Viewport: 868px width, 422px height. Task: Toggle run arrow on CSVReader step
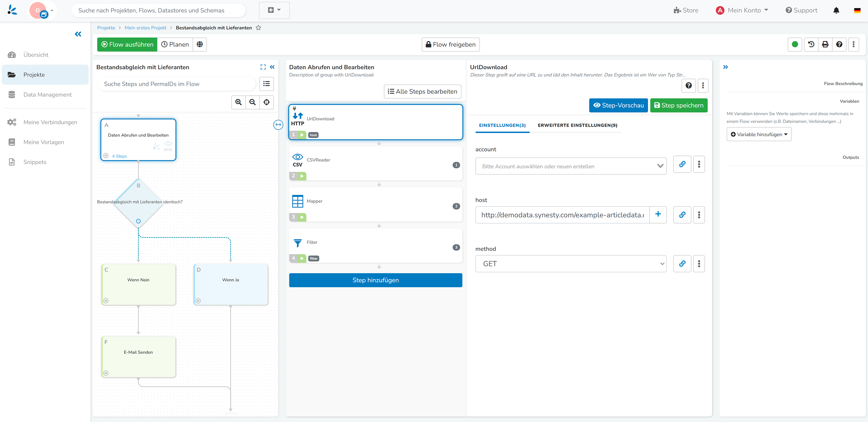[x=302, y=176]
